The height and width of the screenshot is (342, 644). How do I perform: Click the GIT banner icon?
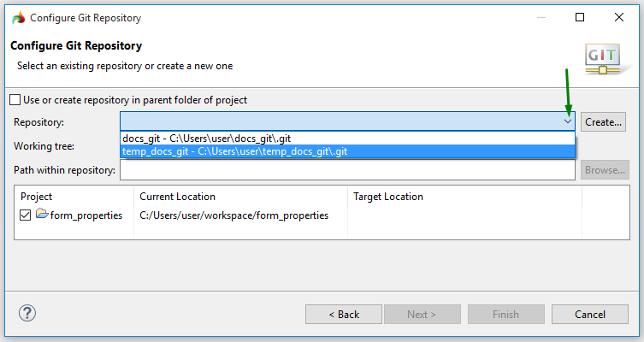pos(602,58)
